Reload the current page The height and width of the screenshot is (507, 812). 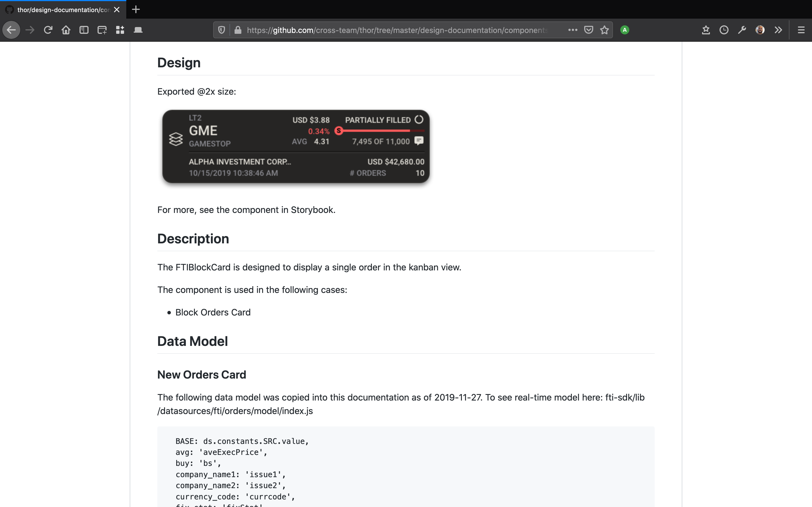(x=48, y=30)
